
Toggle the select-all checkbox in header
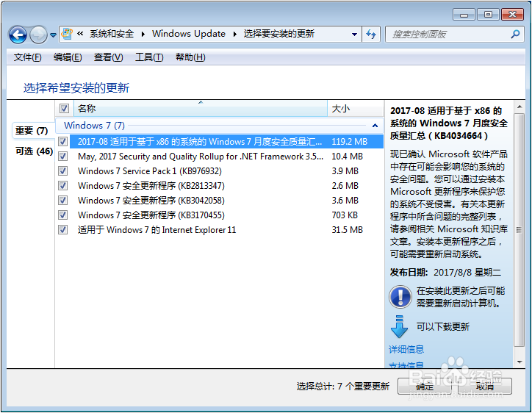(x=64, y=109)
